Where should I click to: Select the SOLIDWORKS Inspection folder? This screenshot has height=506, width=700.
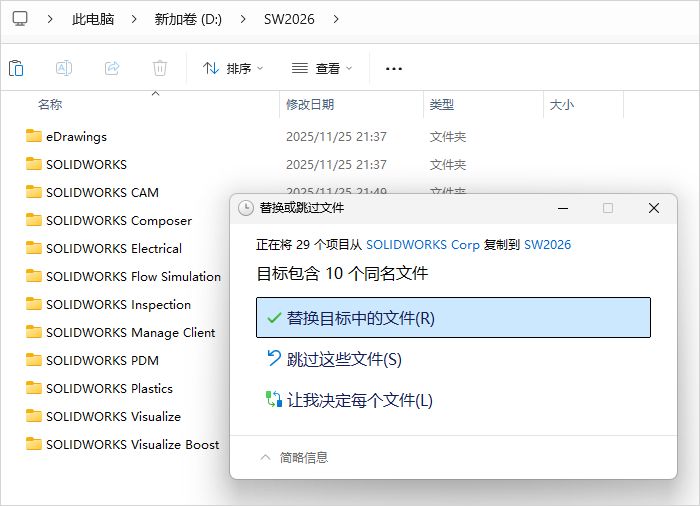(x=118, y=305)
